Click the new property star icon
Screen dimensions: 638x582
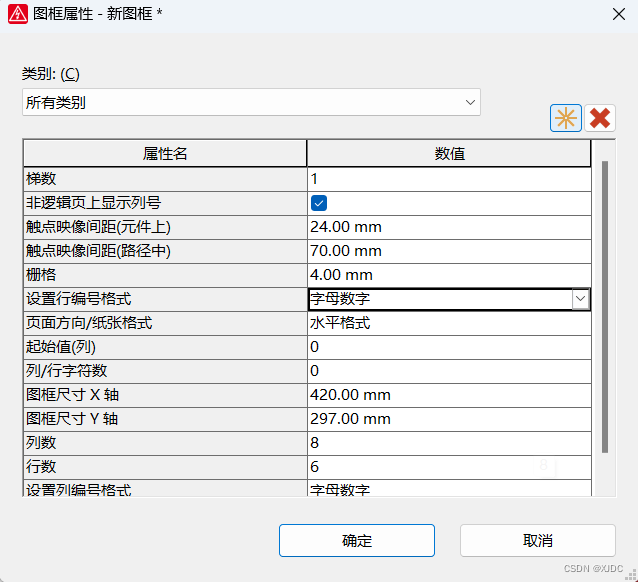coord(566,118)
